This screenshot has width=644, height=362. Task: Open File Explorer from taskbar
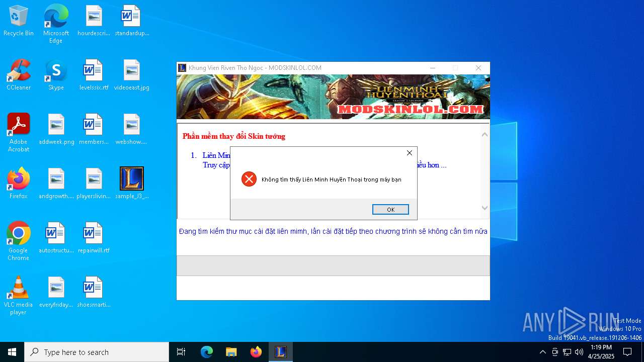point(231,352)
